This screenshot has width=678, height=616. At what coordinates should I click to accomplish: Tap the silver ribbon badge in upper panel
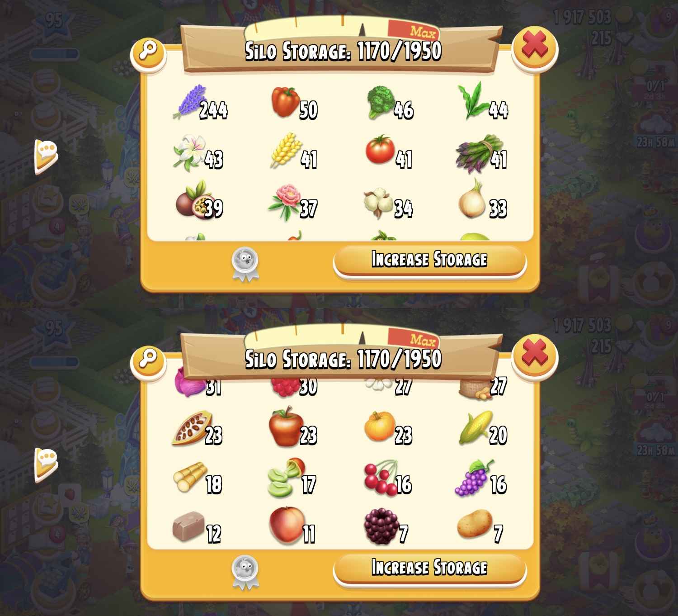(245, 264)
